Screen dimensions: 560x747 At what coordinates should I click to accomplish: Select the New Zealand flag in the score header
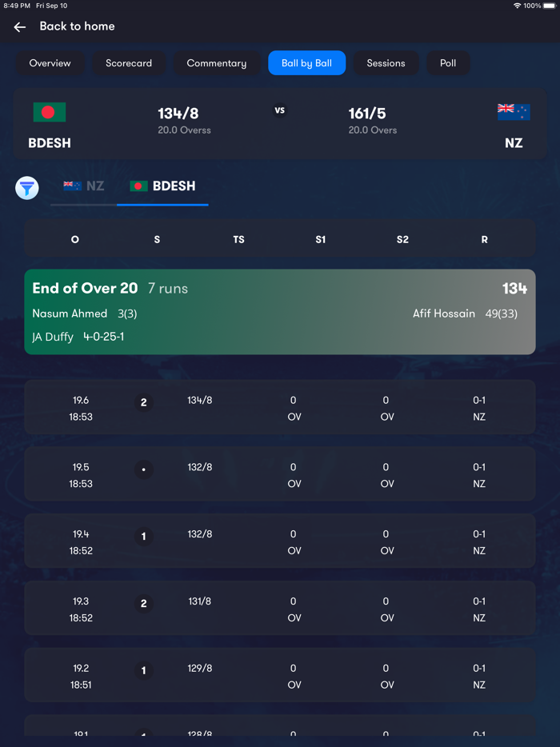(513, 113)
